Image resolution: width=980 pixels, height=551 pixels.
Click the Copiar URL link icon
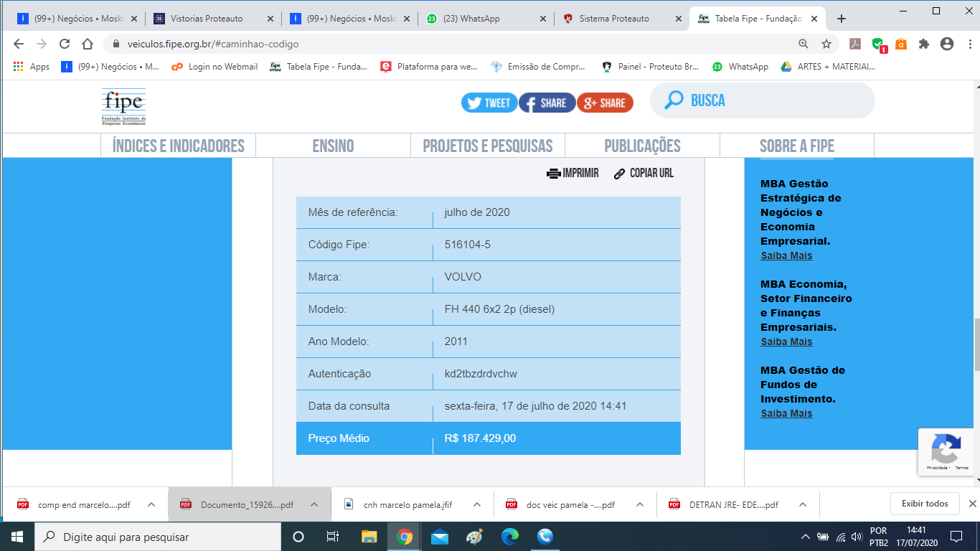[620, 174]
